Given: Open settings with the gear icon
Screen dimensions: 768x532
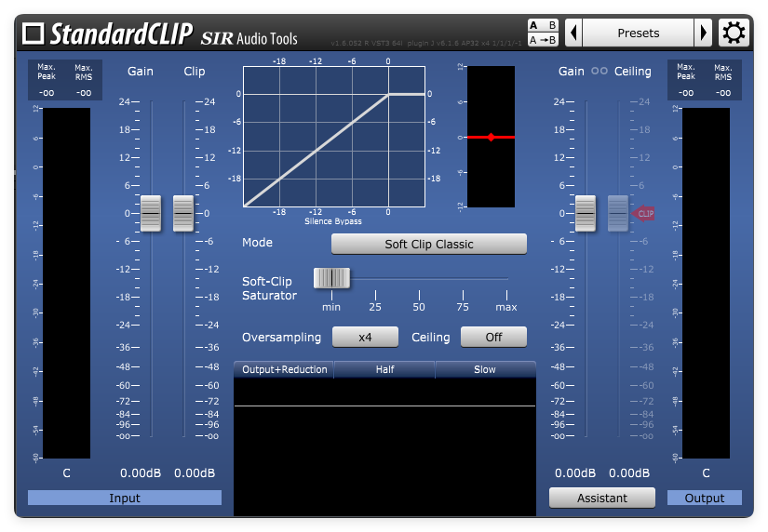Looking at the screenshot, I should 734,33.
